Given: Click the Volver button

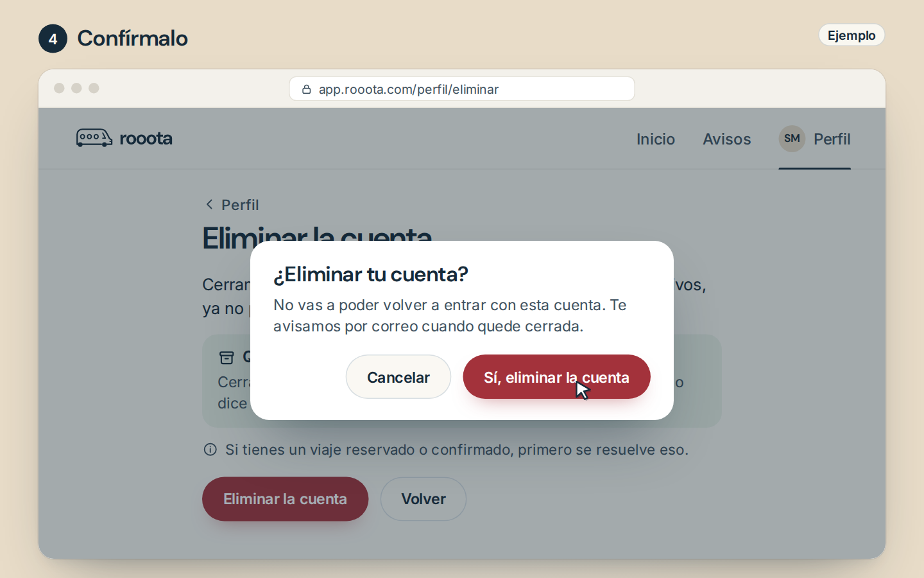Looking at the screenshot, I should pos(424,499).
